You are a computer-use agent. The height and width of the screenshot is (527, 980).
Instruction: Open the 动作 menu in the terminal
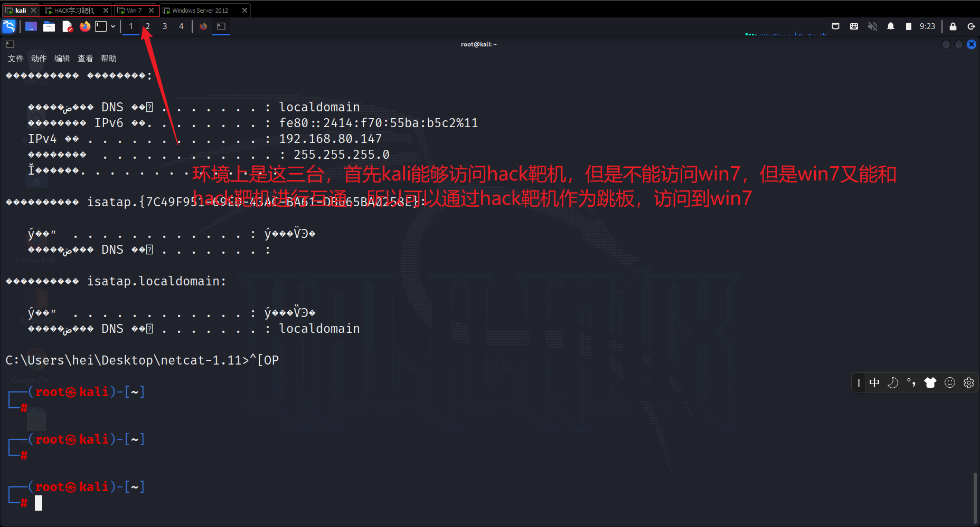[38, 58]
